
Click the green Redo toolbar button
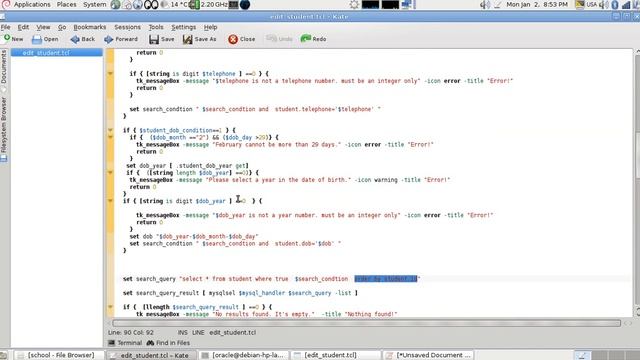point(313,39)
